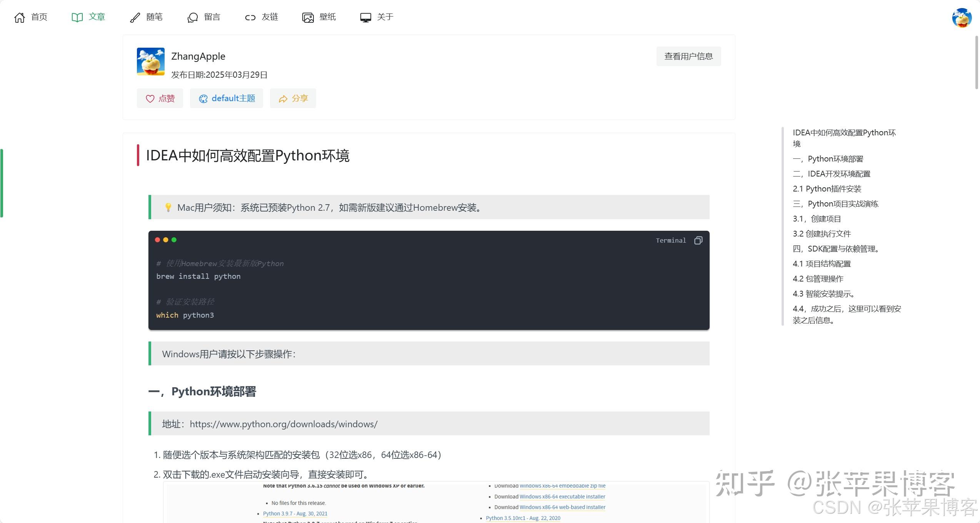This screenshot has height=523, width=980.
Task: Jump to 2.1 Python插件安装 in table of contents
Action: tap(827, 188)
